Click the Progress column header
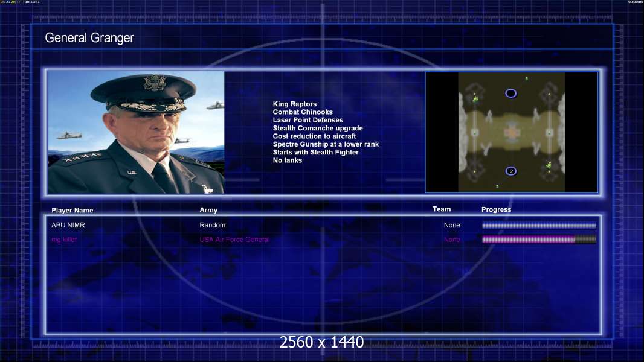 (x=496, y=209)
